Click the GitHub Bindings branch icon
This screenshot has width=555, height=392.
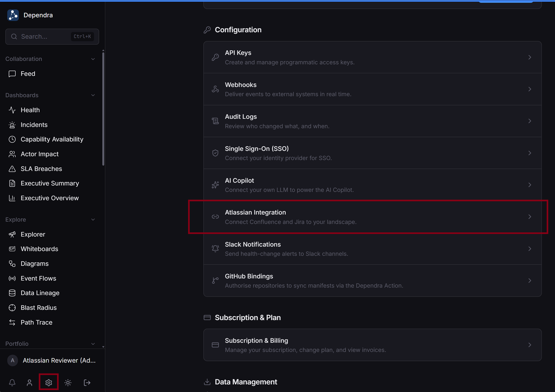tap(215, 280)
